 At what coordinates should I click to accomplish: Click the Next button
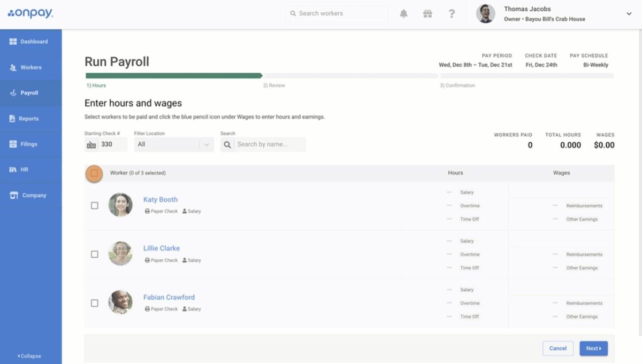point(594,348)
